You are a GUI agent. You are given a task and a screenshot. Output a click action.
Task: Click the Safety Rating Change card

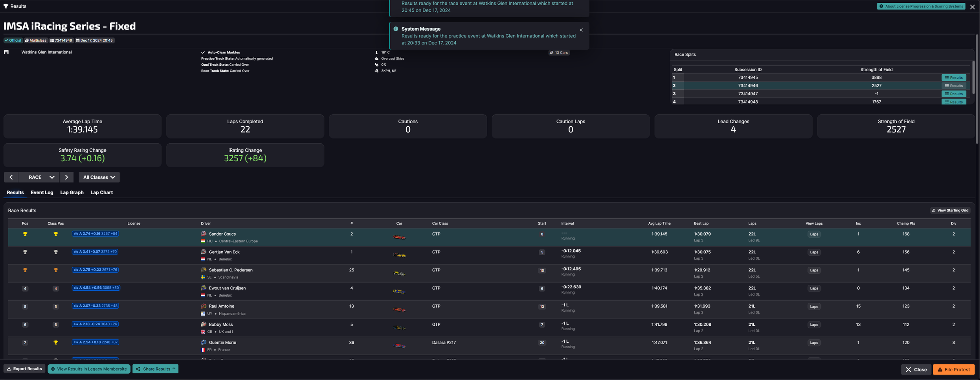[x=83, y=155]
